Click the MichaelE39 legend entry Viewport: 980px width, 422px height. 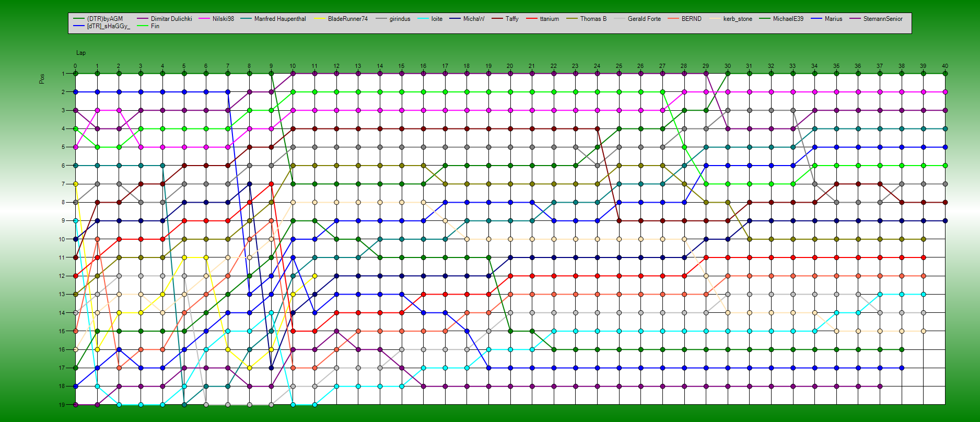[x=788, y=19]
